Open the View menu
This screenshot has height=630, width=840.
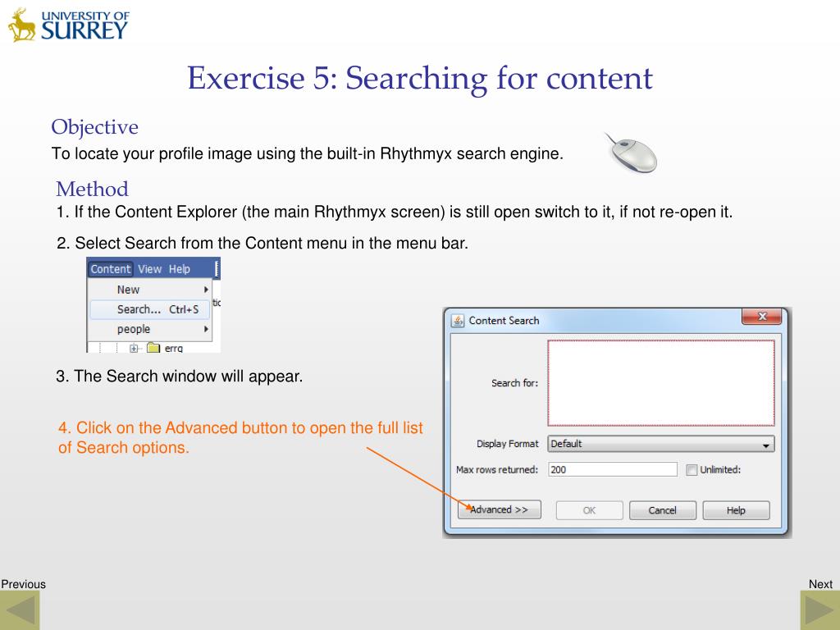149,269
